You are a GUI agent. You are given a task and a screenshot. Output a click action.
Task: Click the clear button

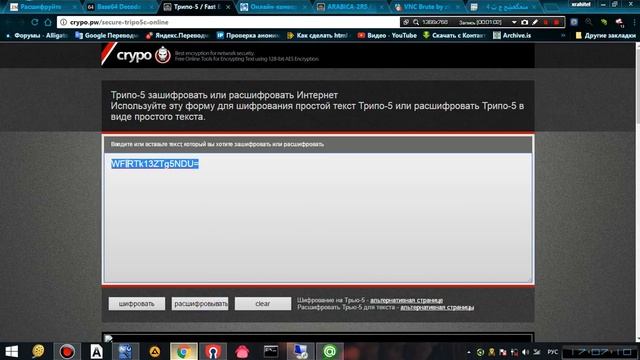pos(263,304)
